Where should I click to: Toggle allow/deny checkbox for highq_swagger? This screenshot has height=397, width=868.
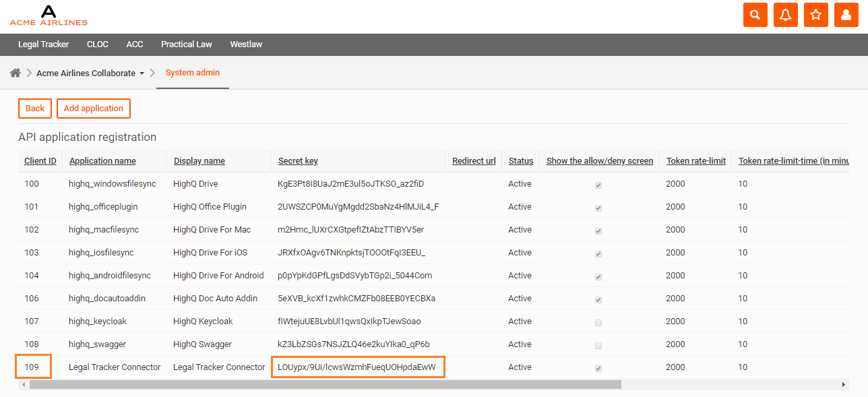[598, 346]
